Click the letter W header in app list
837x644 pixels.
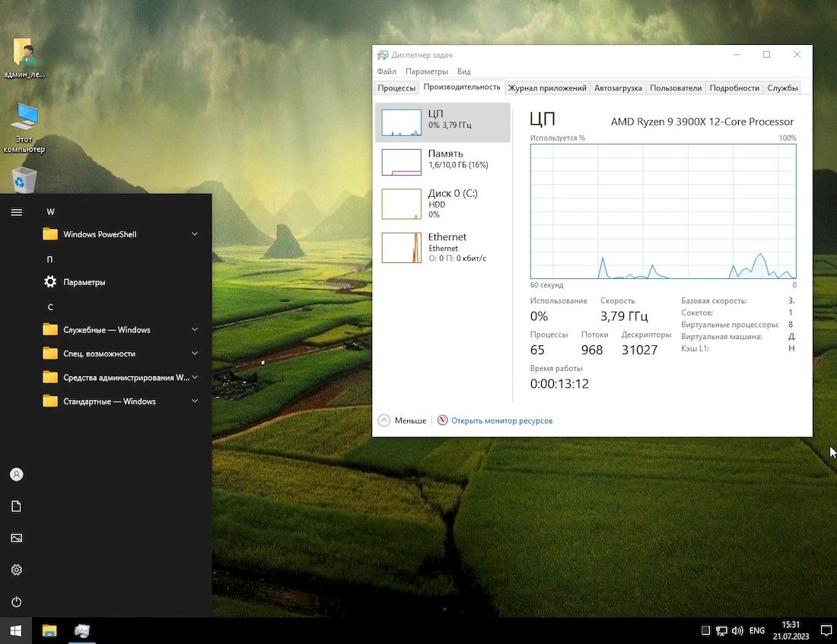pos(51,212)
